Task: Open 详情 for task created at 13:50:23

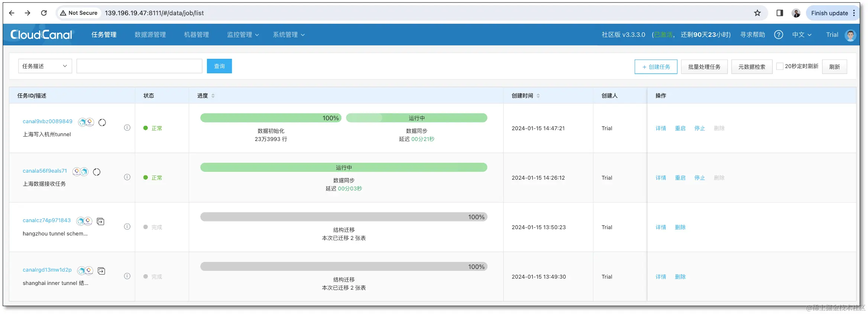Action: pyautogui.click(x=661, y=227)
